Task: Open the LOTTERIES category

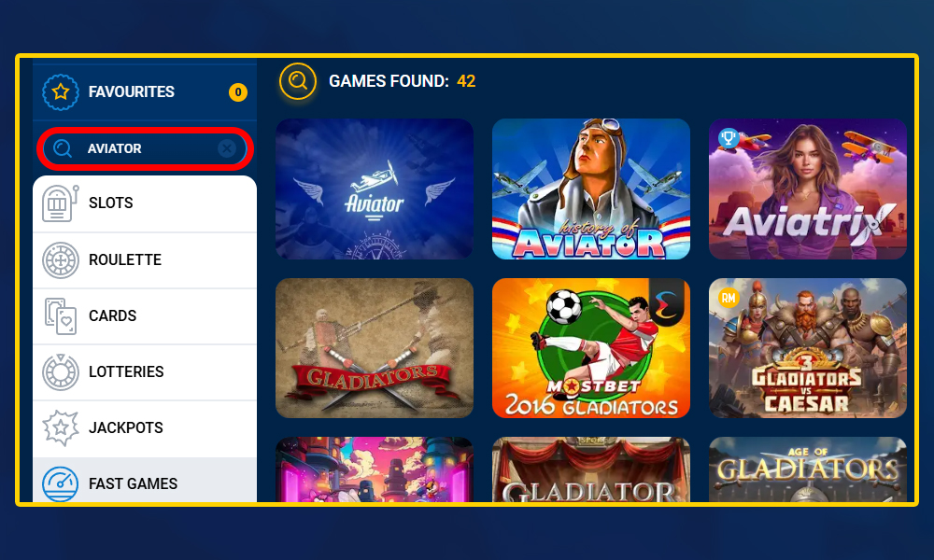Action: click(145, 372)
